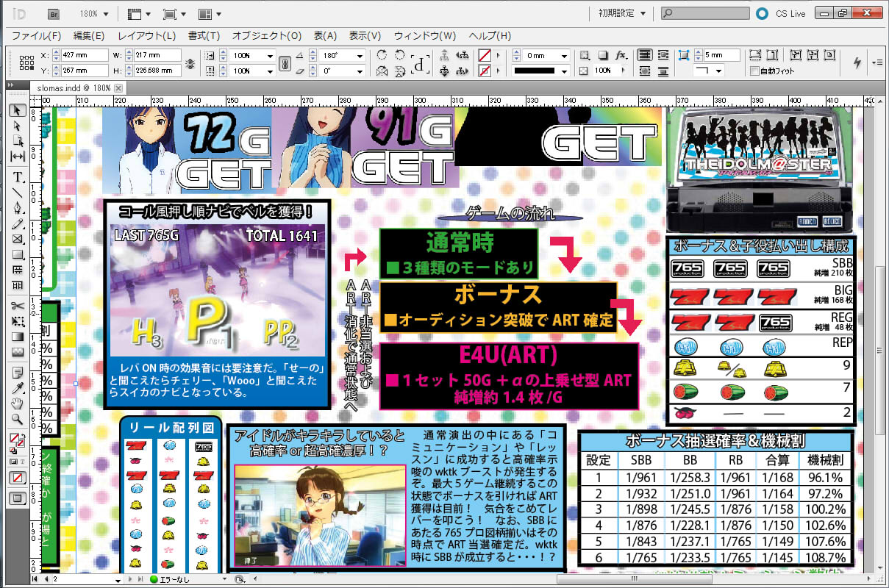Click the Rotate 90° clockwise icon

pyautogui.click(x=382, y=55)
